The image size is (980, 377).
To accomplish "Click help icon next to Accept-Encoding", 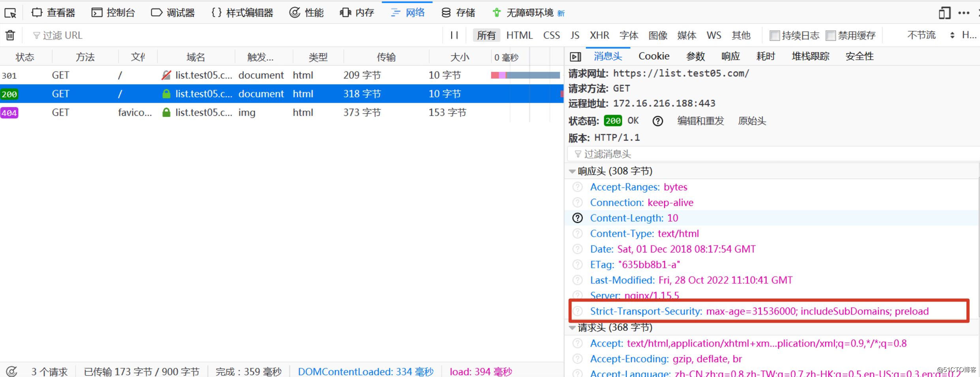I will (578, 359).
